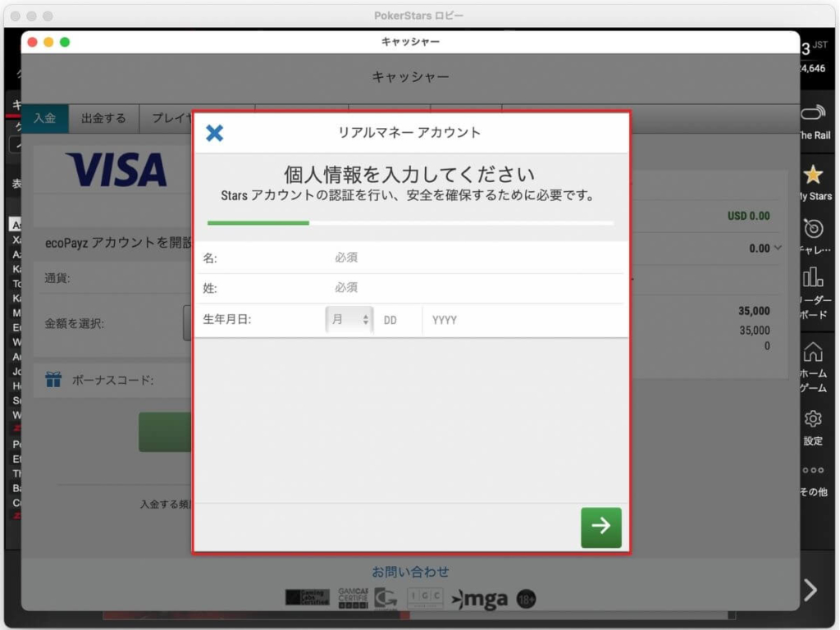
Task: Open the month (月) dropdown
Action: 349,320
